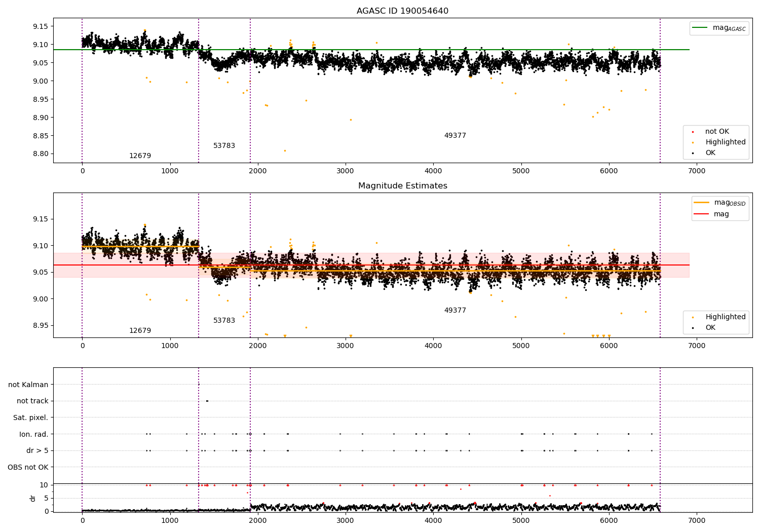Click "OK" in the Magnitude Estimates lower legend

coord(710,328)
